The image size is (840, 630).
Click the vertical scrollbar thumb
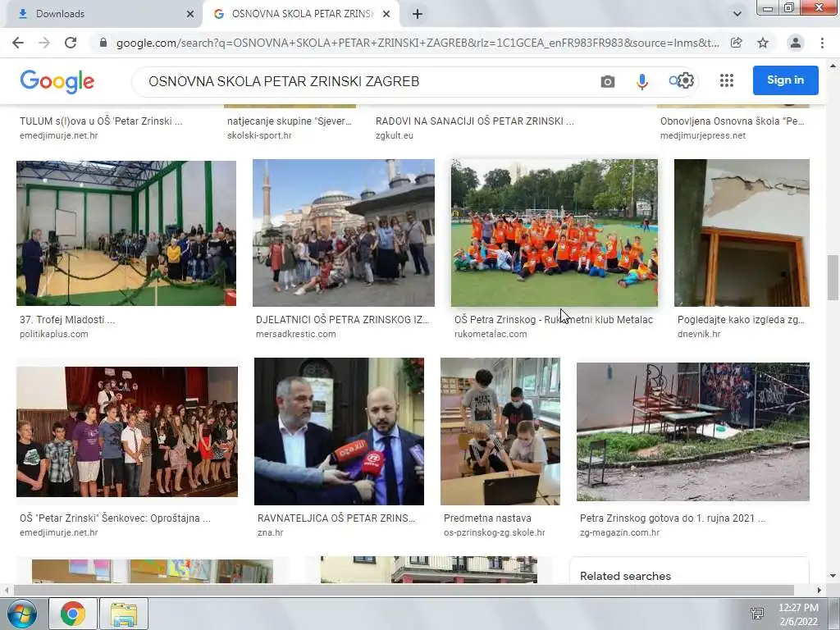coord(833,277)
